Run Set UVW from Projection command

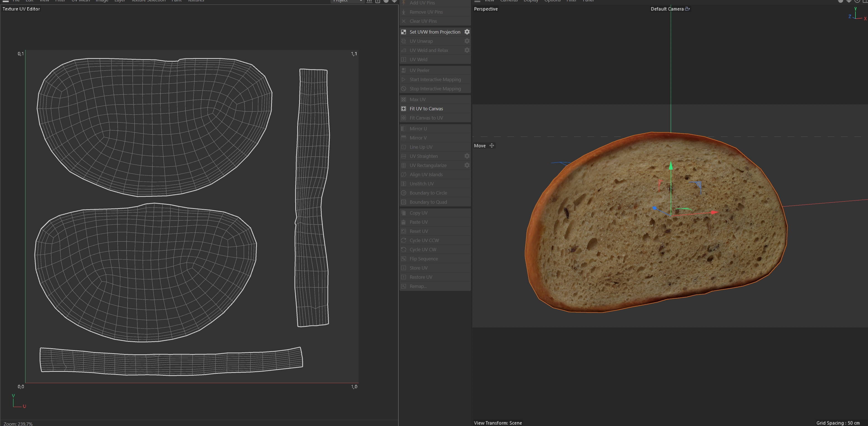point(435,32)
